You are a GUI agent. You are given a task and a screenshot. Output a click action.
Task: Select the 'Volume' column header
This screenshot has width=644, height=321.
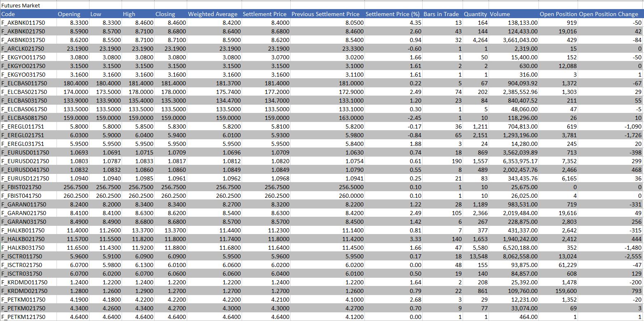pyautogui.click(x=514, y=14)
